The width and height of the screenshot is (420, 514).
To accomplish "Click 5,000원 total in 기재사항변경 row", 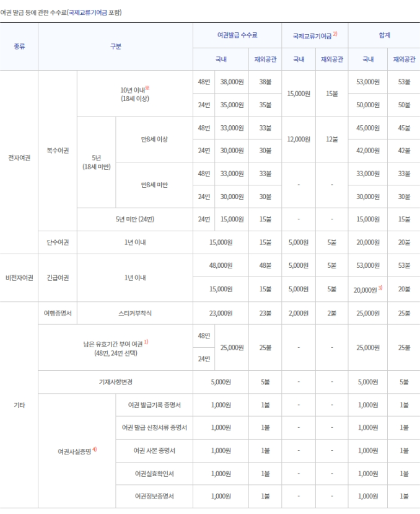I will [x=368, y=382].
